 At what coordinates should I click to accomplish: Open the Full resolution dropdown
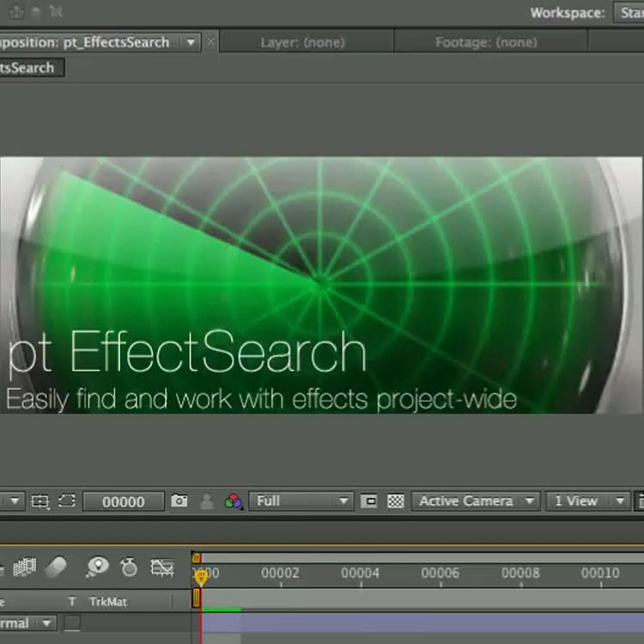301,501
